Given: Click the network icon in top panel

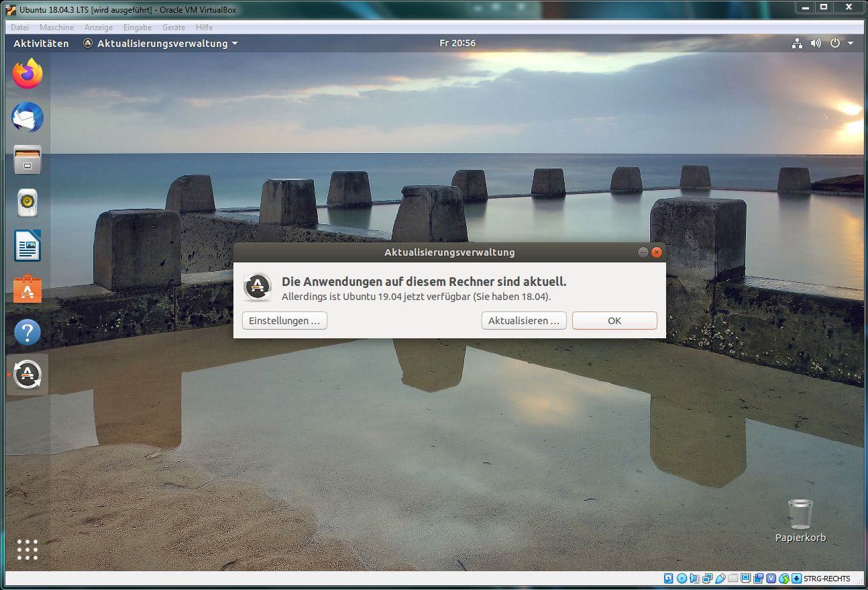Looking at the screenshot, I should pyautogui.click(x=797, y=43).
